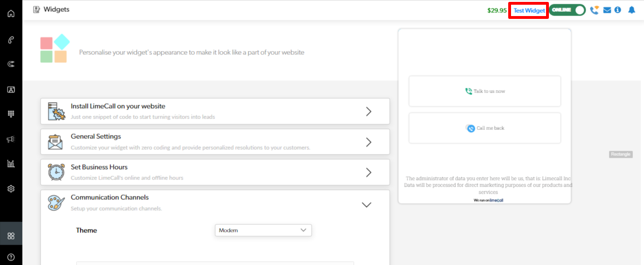Click the info circle icon in header
Image resolution: width=644 pixels, height=265 pixels.
click(618, 10)
